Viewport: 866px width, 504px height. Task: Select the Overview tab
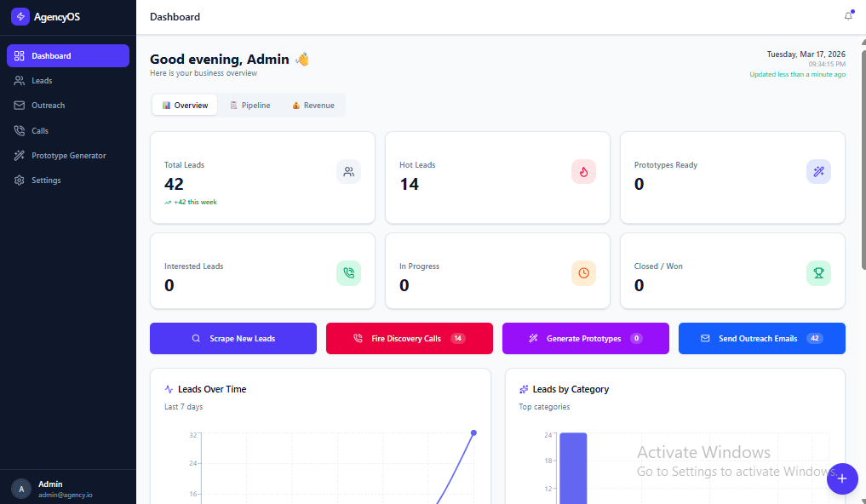(185, 106)
